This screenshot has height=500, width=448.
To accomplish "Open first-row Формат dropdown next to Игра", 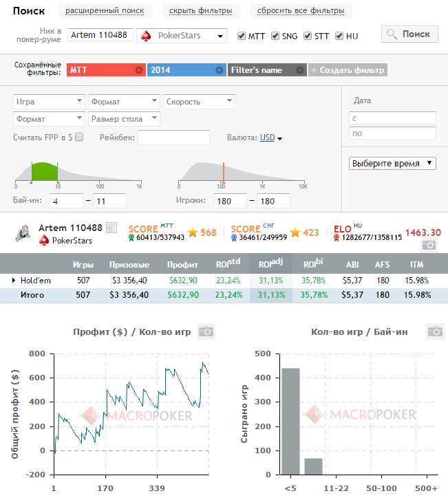I will click(x=124, y=102).
